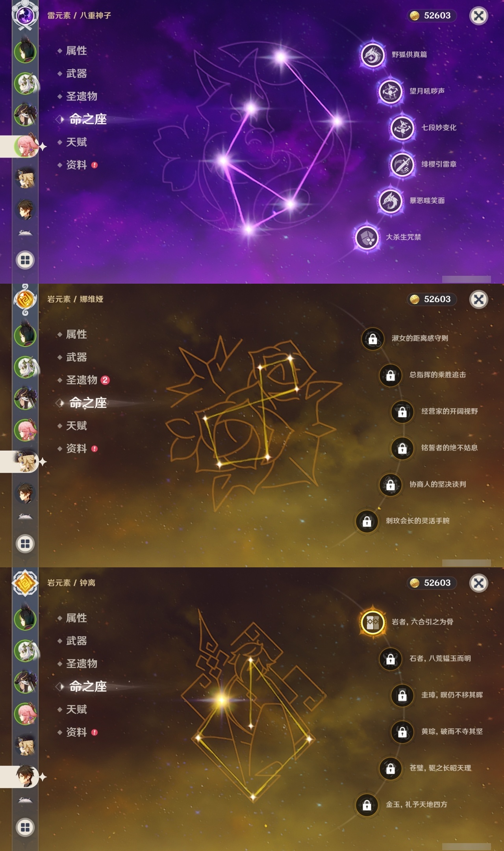Click the 七段妙变化 constellation icon
Screen dimensions: 504x851
click(x=402, y=128)
